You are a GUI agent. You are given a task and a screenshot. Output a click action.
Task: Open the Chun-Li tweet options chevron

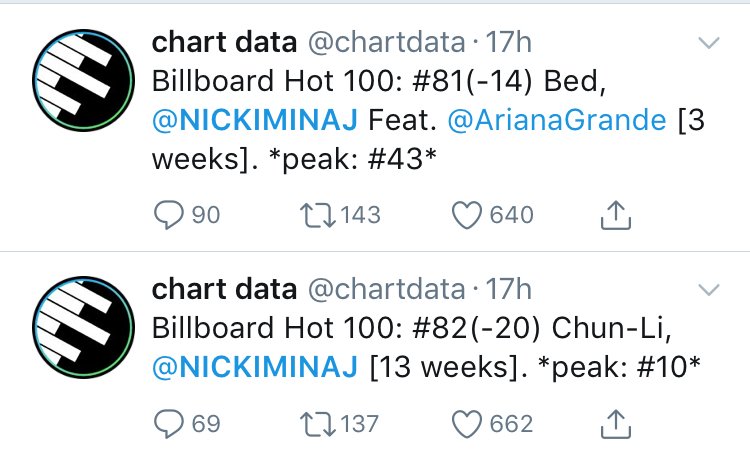coord(708,290)
